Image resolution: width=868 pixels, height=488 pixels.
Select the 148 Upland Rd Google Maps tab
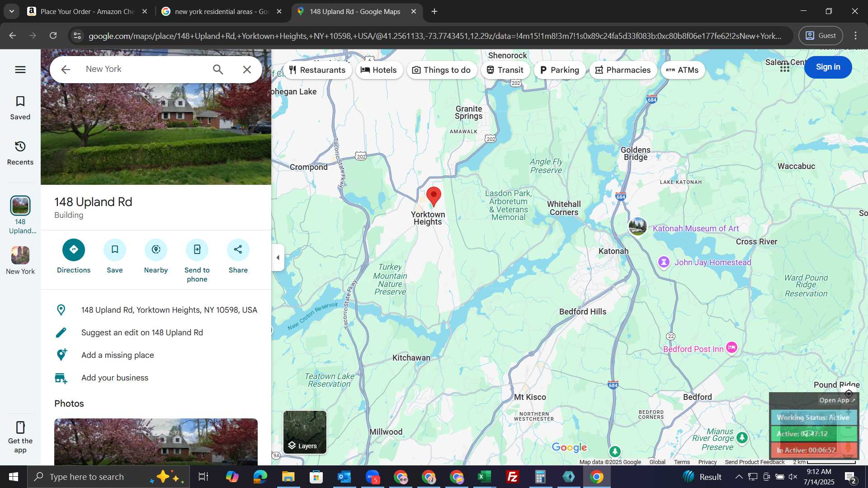[x=355, y=12]
